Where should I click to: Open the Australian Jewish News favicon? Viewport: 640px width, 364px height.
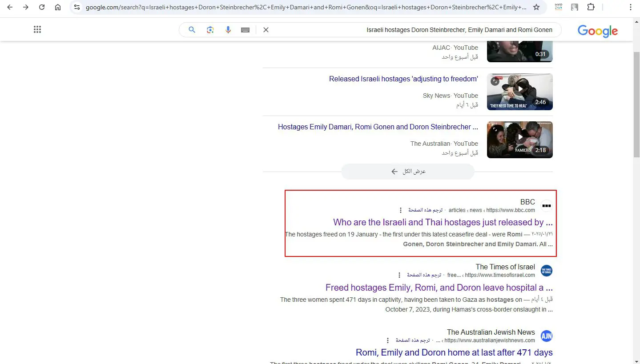547,336
